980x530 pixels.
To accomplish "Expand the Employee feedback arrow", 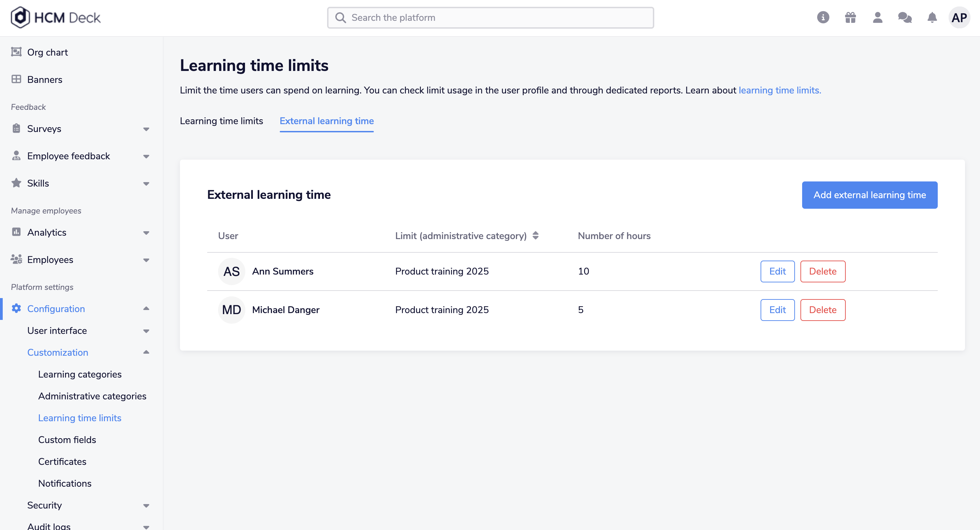I will 146,157.
